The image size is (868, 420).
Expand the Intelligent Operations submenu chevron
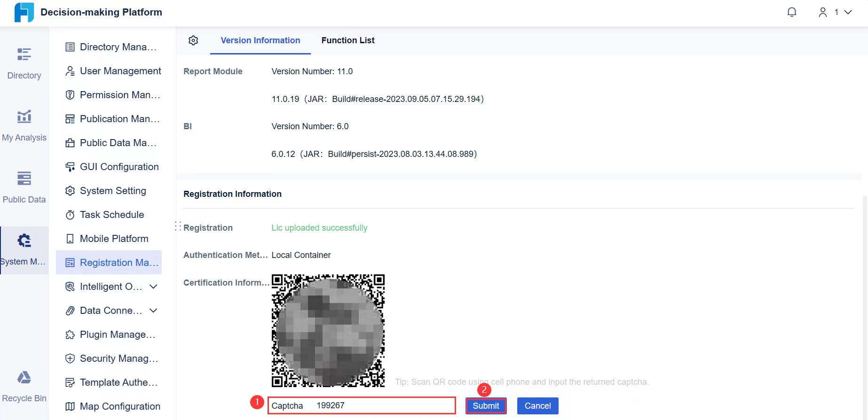[x=153, y=287]
